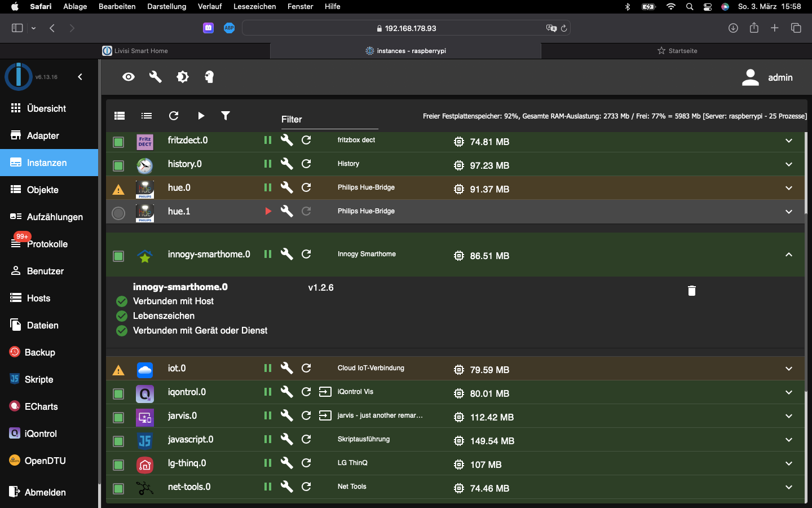Open the ECharts sidebar entry

pyautogui.click(x=49, y=406)
